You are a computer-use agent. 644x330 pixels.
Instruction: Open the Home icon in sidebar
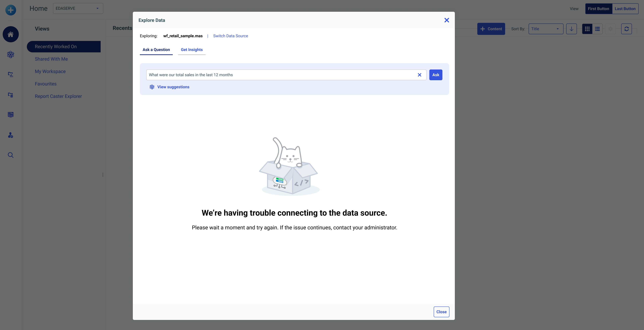[11, 34]
